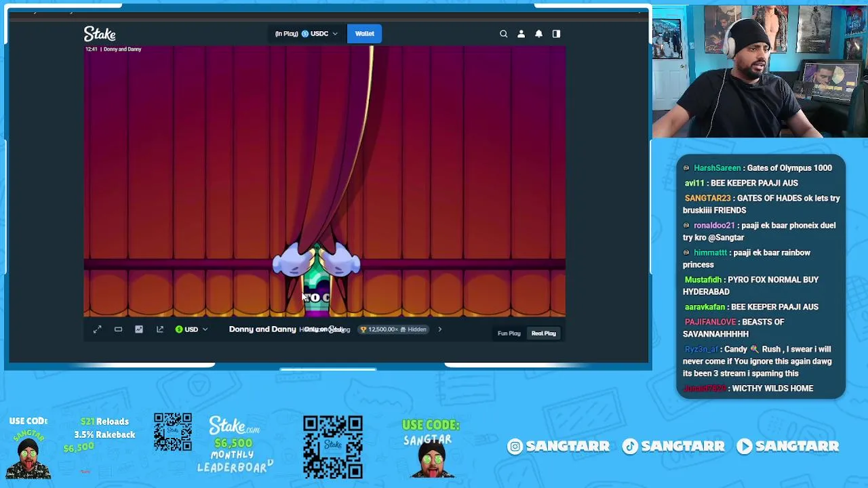Click the Instagram SANGTARR handle
The image size is (868, 488).
pyautogui.click(x=559, y=446)
